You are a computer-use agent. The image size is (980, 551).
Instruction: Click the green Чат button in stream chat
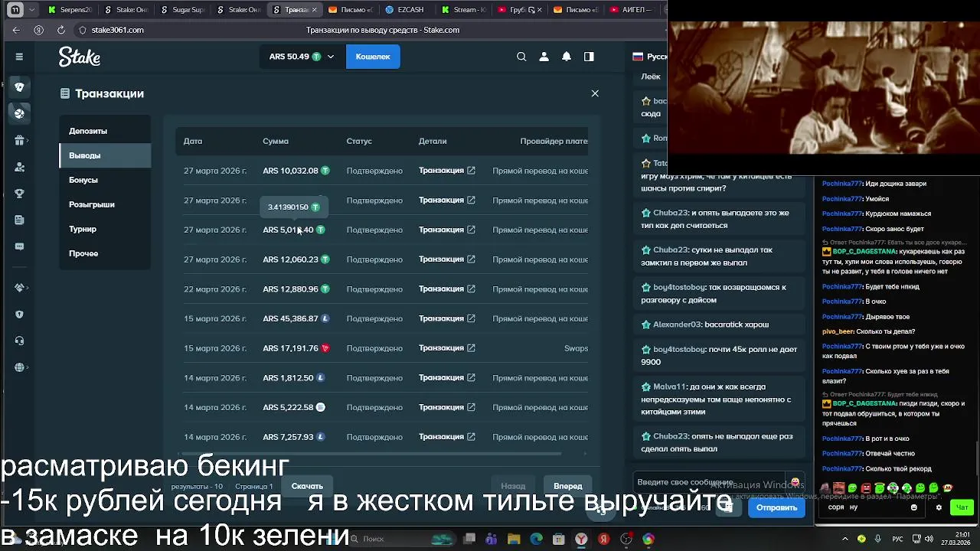[962, 507]
